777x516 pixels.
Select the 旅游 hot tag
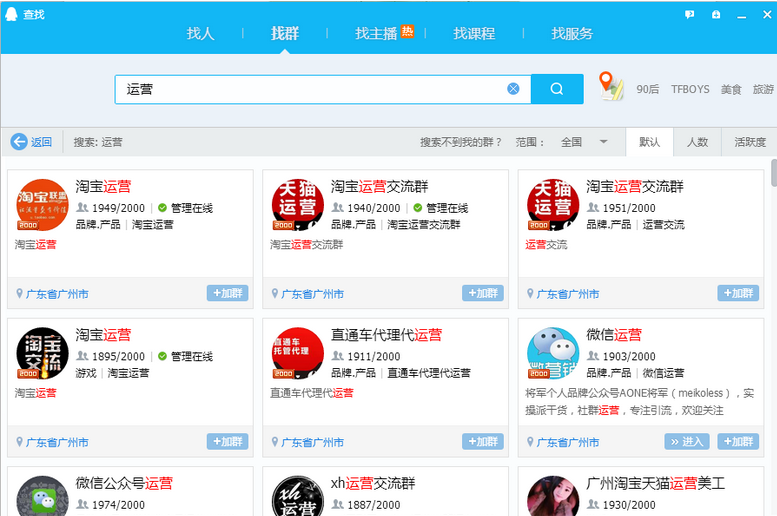click(x=763, y=89)
